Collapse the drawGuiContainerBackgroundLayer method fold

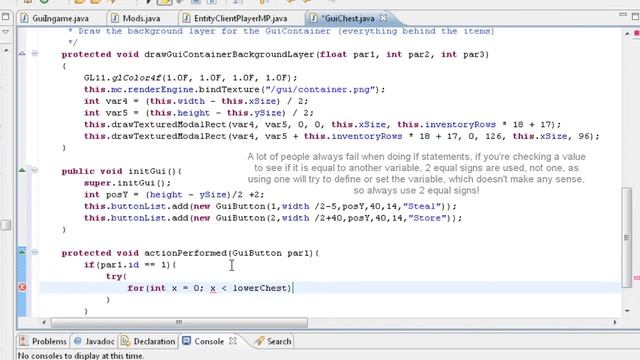(35, 53)
